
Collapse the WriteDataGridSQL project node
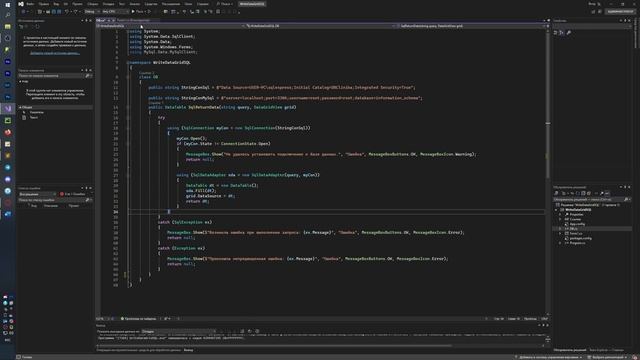point(556,210)
